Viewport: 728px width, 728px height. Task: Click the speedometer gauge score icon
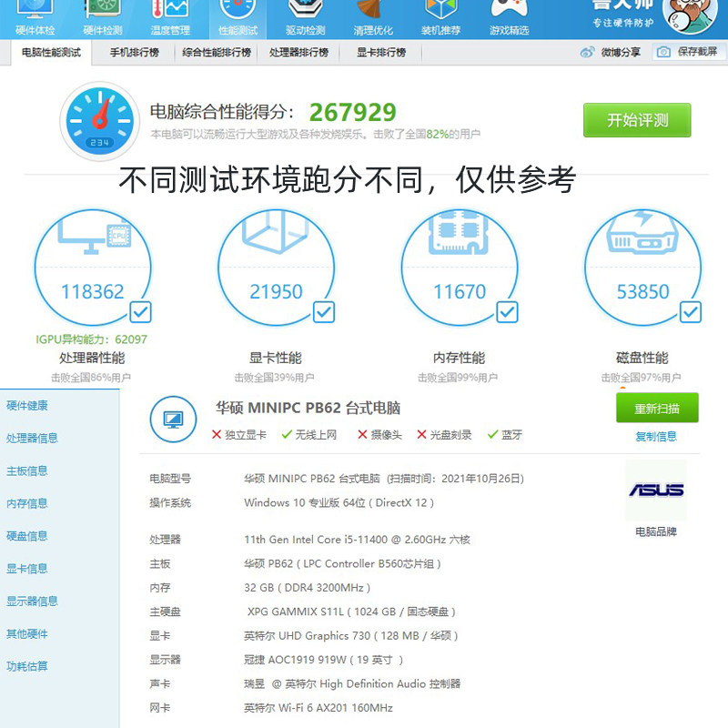tap(100, 121)
